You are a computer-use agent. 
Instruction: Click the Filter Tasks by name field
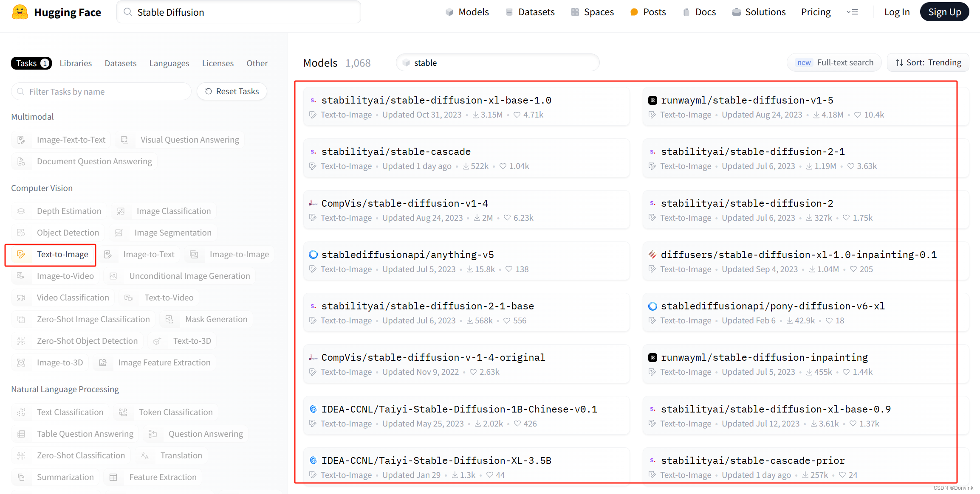[x=102, y=92]
